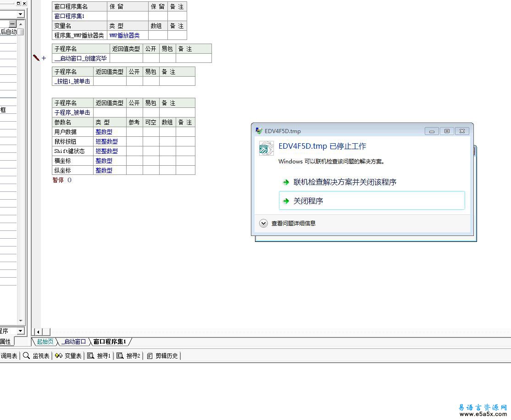Switch to the 起始页 tab
The image size is (511, 420).
(45, 342)
